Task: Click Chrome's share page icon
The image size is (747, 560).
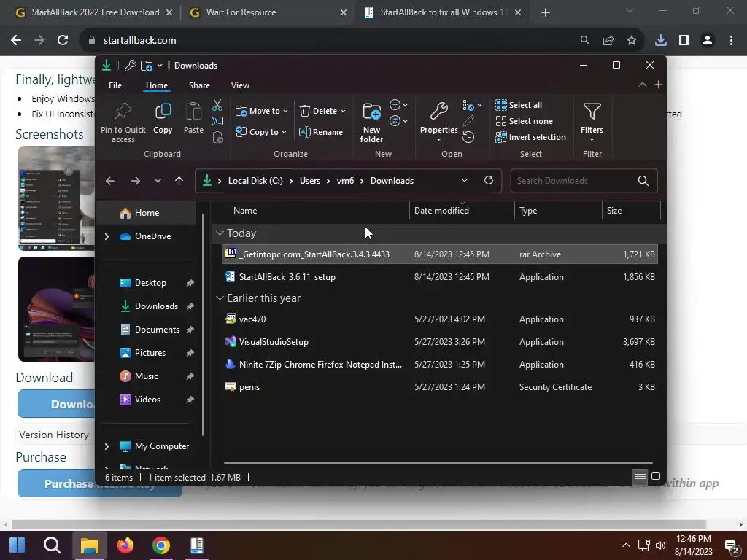Action: coord(608,41)
